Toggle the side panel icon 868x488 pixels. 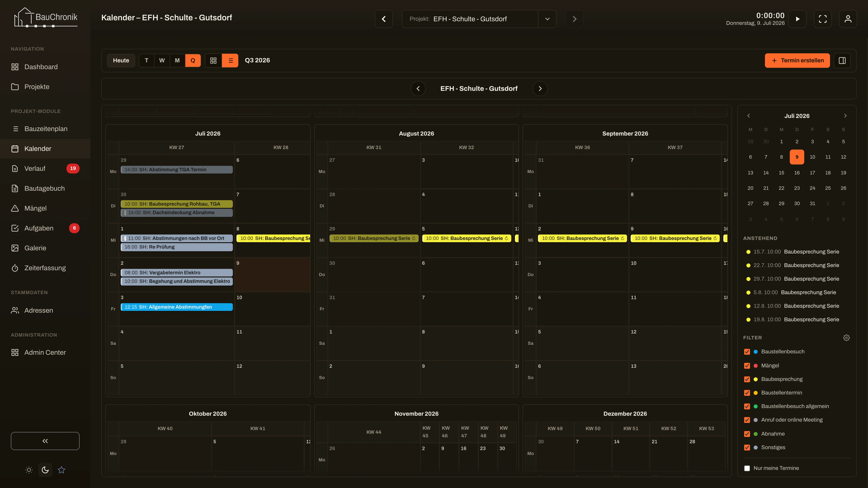click(842, 60)
